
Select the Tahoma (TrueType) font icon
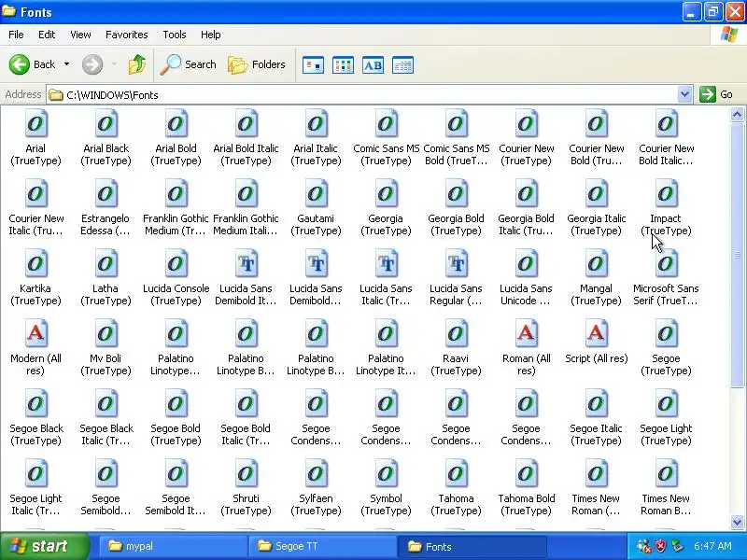tap(456, 474)
